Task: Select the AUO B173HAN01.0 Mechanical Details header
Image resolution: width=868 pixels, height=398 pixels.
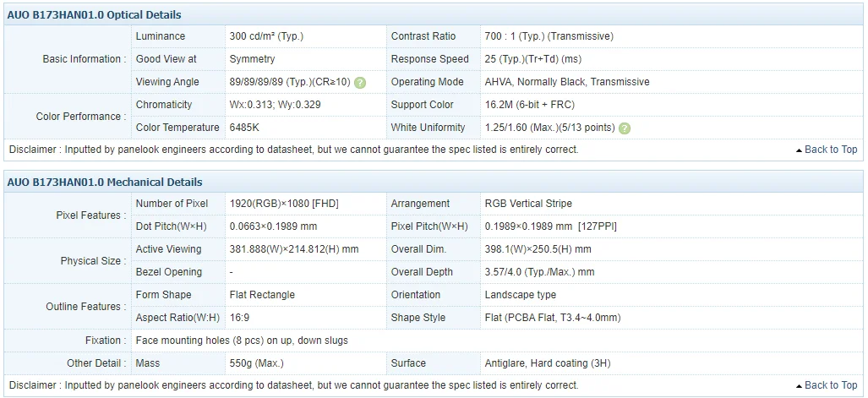Action: (105, 183)
